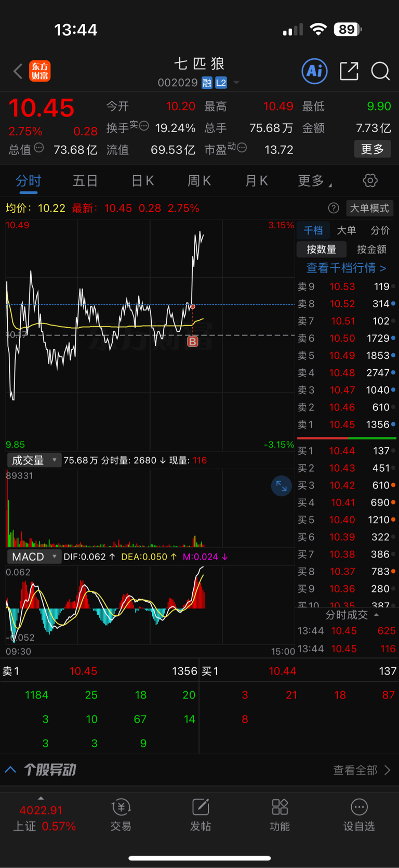
Task: Expand chart with fullscreen arrows icon
Action: click(282, 486)
